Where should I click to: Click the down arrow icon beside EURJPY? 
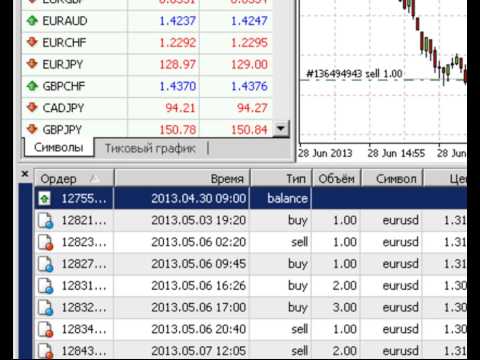pos(32,64)
